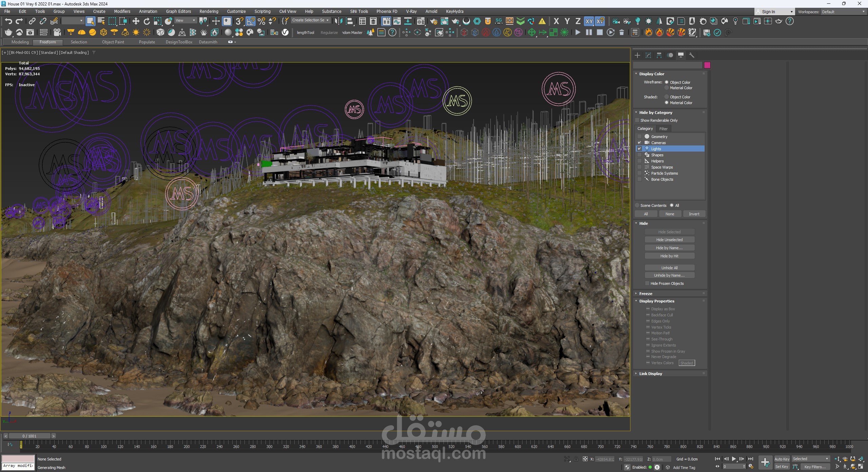Image resolution: width=868 pixels, height=472 pixels.
Task: Click the Unhide All button
Action: click(669, 268)
